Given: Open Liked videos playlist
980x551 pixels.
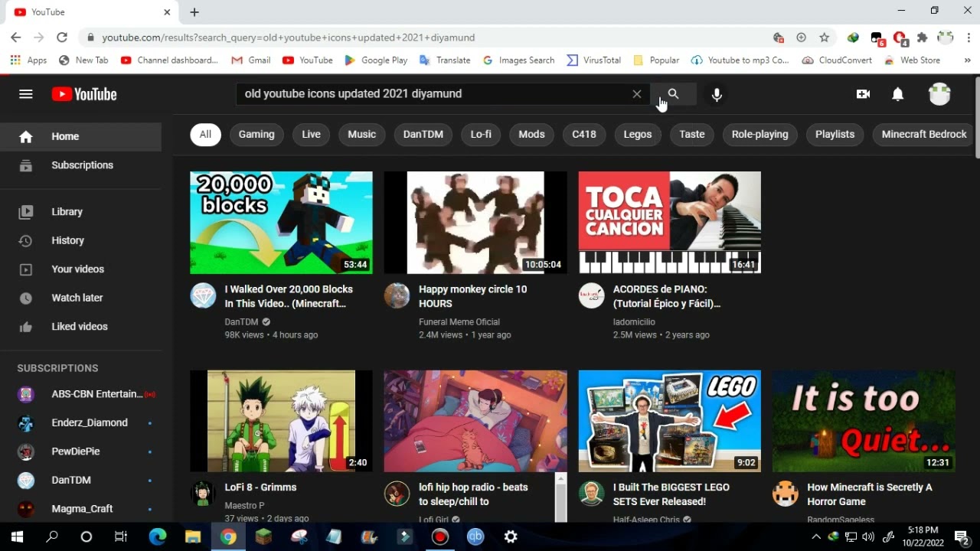Looking at the screenshot, I should tap(80, 327).
